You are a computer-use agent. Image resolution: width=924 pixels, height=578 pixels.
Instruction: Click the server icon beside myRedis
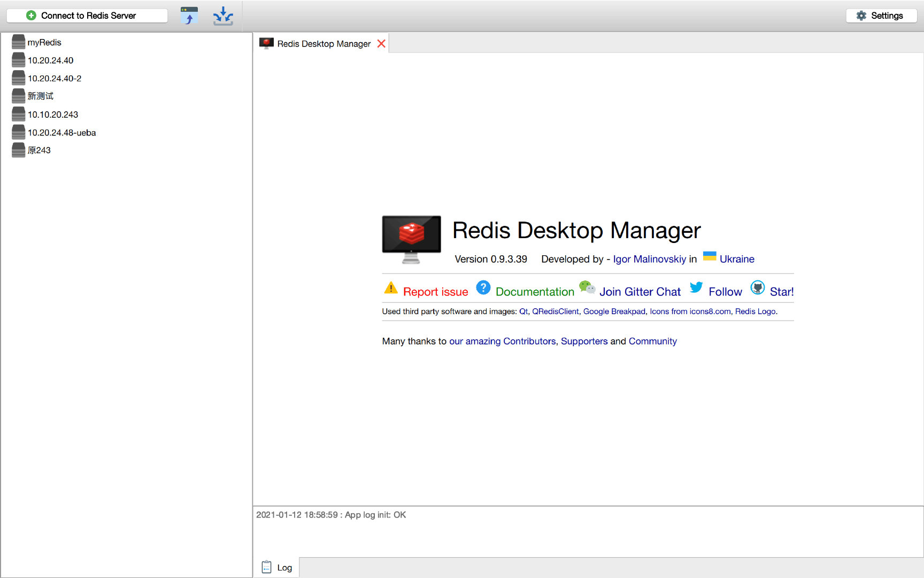(x=19, y=42)
